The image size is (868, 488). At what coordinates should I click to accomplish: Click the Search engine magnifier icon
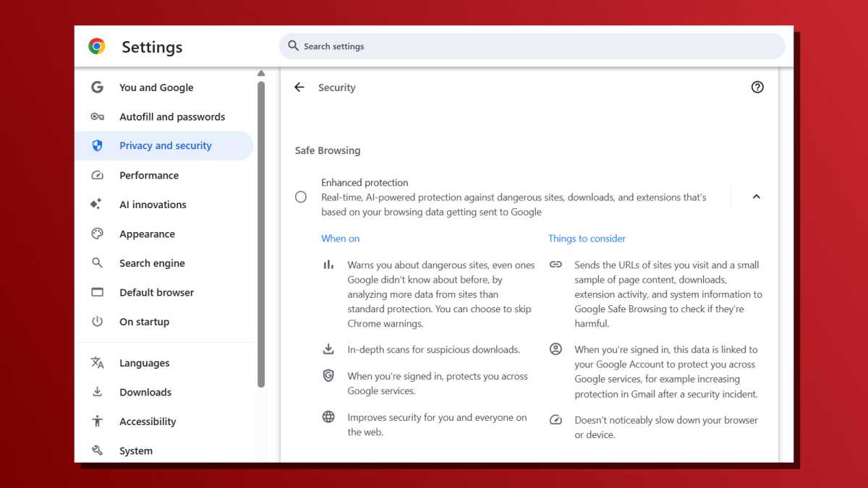(98, 262)
